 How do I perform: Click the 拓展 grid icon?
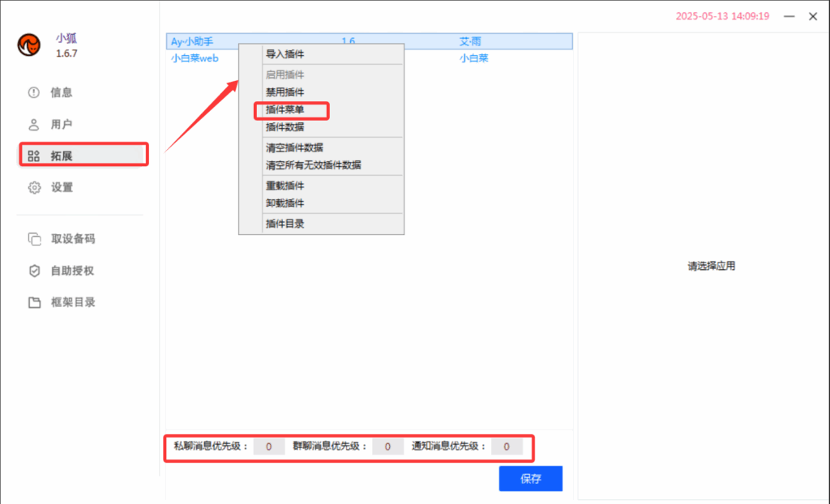pos(34,156)
